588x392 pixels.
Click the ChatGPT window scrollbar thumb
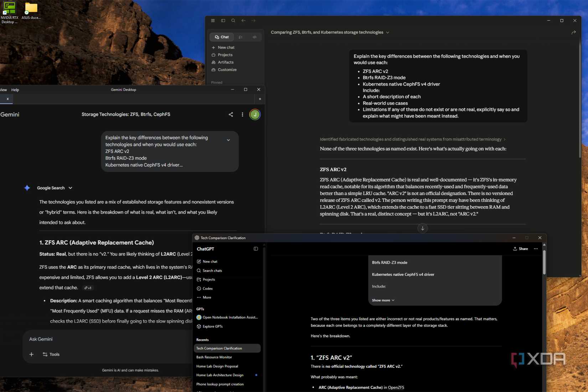click(x=544, y=262)
